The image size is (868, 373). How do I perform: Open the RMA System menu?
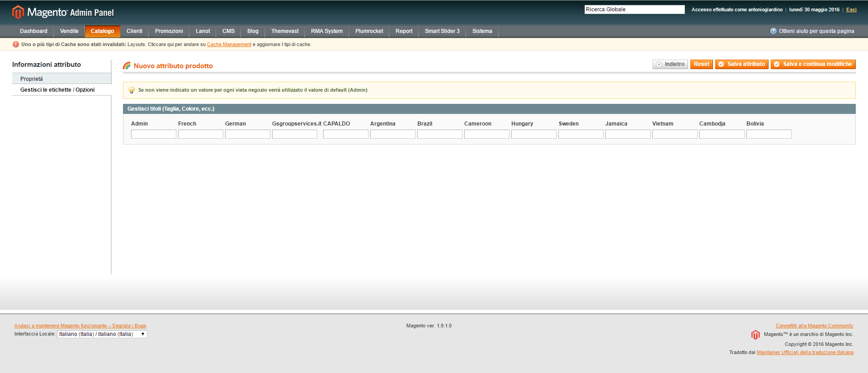coord(327,31)
